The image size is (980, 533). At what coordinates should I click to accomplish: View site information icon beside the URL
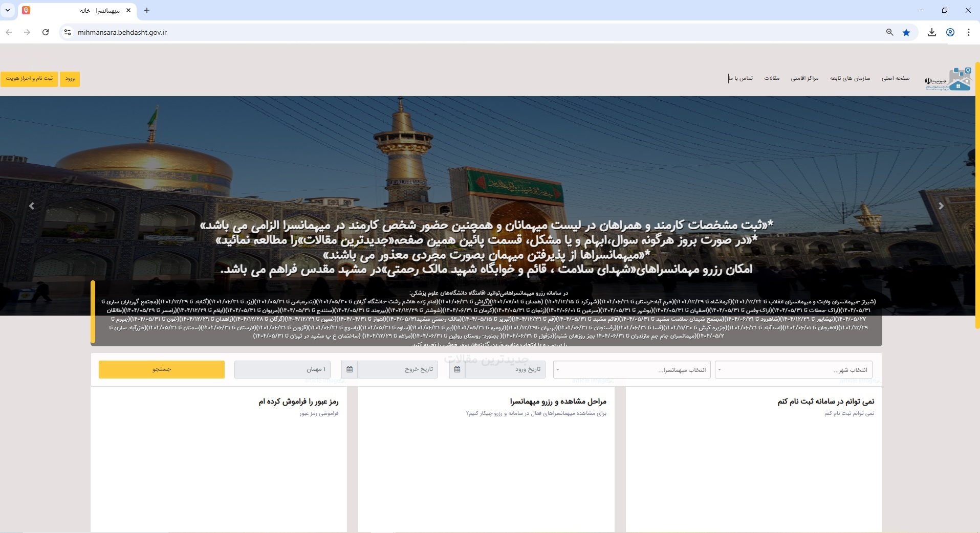67,32
